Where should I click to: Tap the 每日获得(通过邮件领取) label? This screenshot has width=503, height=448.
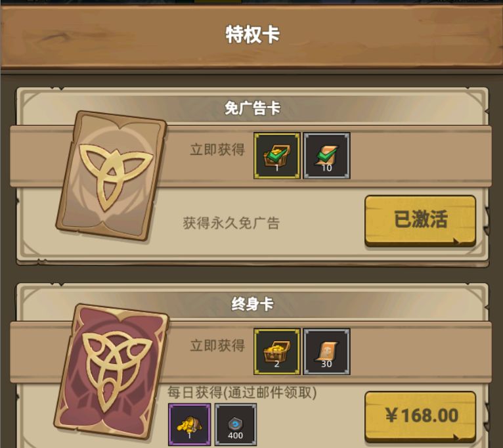[x=242, y=392]
